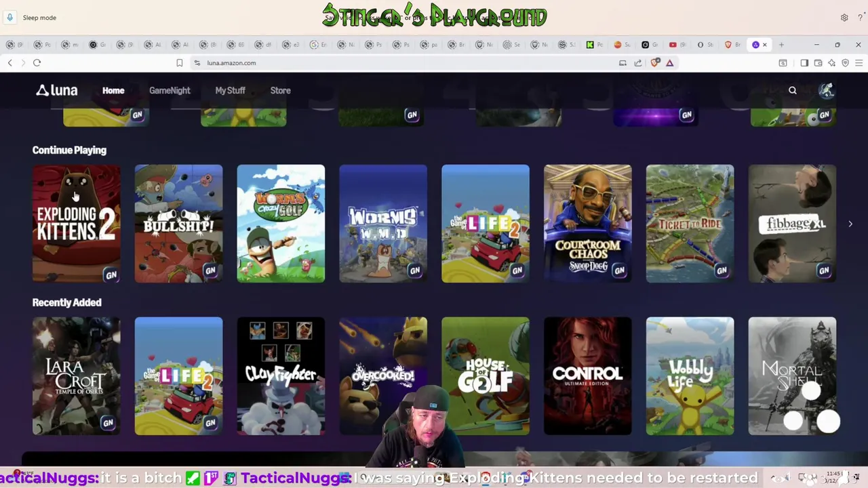
Task: Open Worms W.M.D game tile
Action: click(383, 223)
